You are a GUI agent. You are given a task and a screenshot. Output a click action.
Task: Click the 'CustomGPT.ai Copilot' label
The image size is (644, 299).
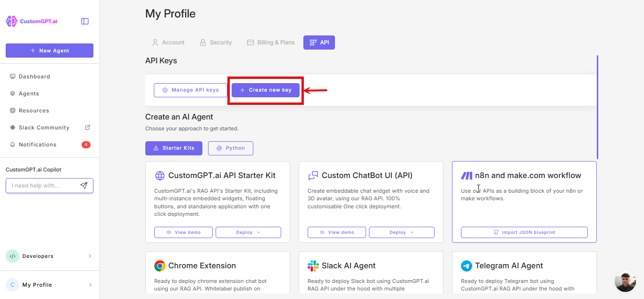[x=33, y=170]
